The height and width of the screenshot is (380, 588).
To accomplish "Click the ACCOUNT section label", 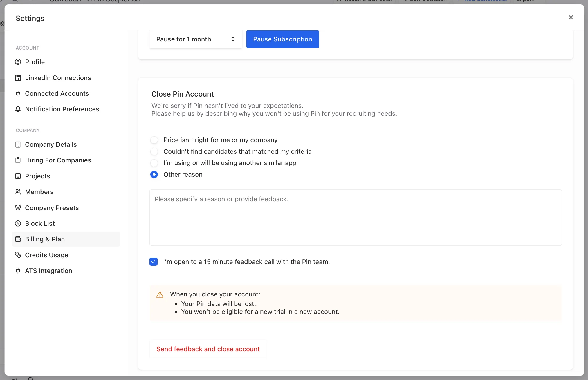I will tap(28, 48).
